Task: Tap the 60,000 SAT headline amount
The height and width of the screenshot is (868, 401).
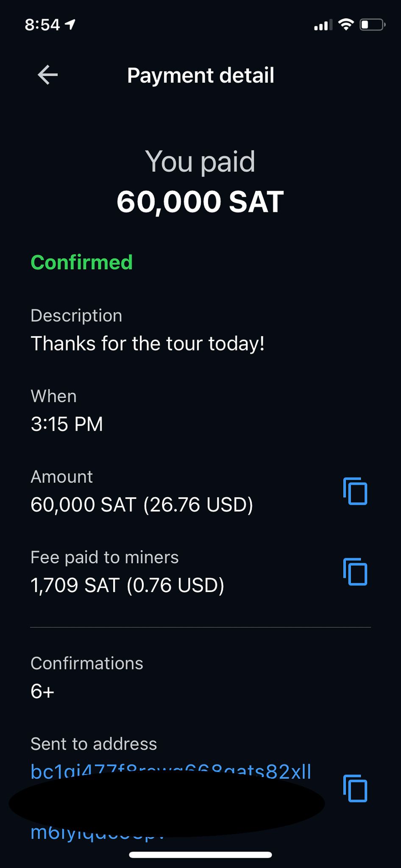Action: coord(200,202)
